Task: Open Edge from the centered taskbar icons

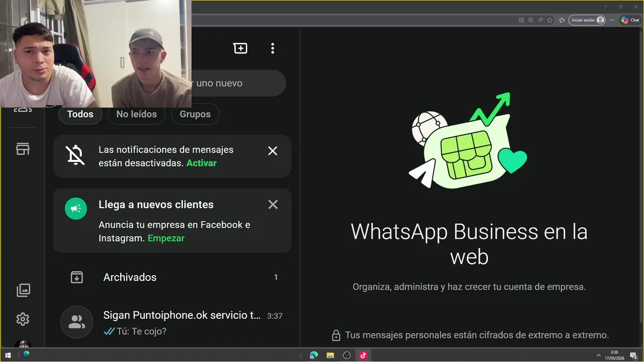Action: coord(314,355)
